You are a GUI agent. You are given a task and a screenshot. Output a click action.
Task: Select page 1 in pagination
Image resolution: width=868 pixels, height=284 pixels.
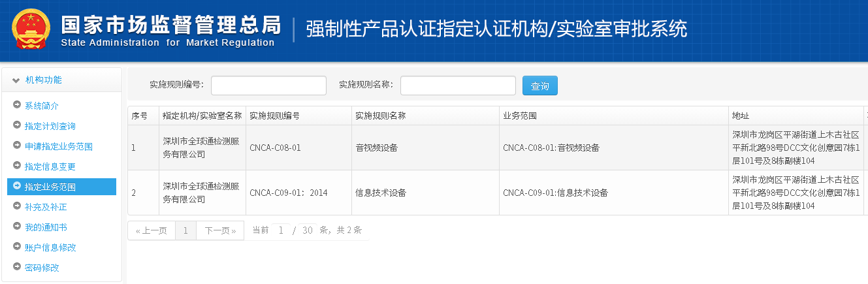tap(185, 230)
